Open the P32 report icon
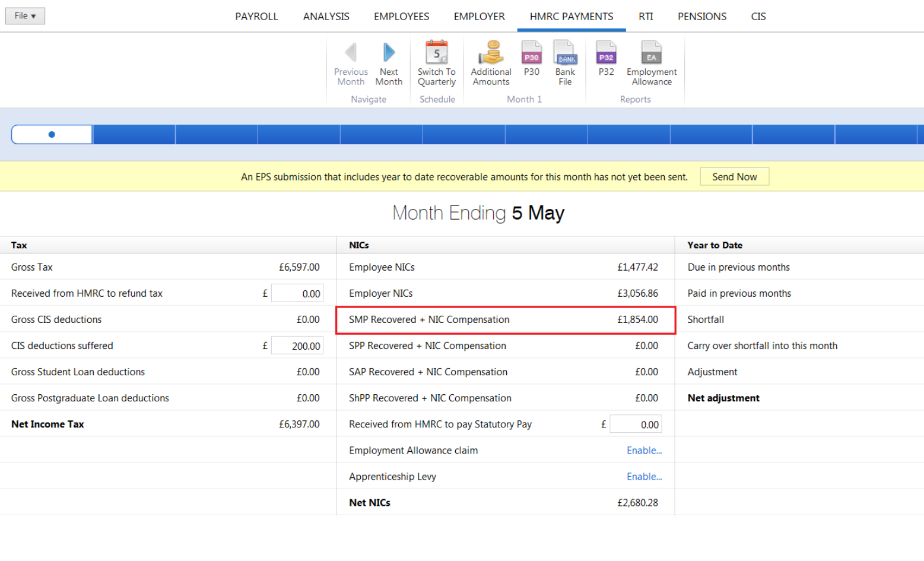The image size is (924, 561). pos(606,52)
